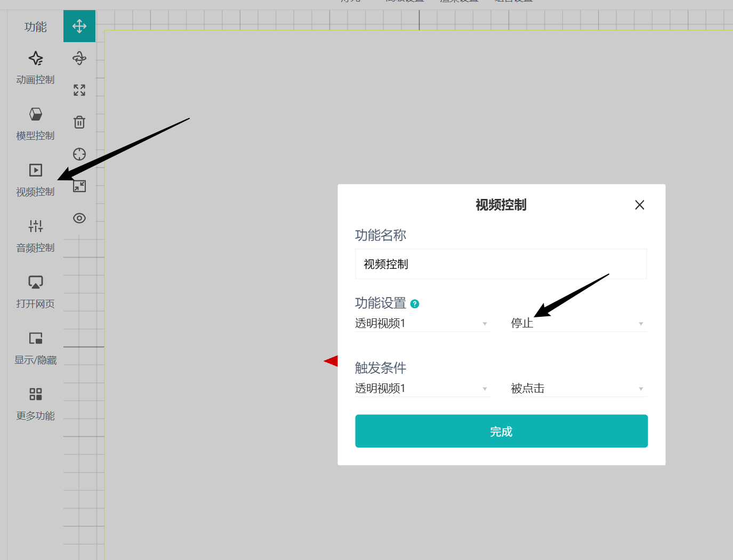Click the trash delete icon
733x560 pixels.
79,122
